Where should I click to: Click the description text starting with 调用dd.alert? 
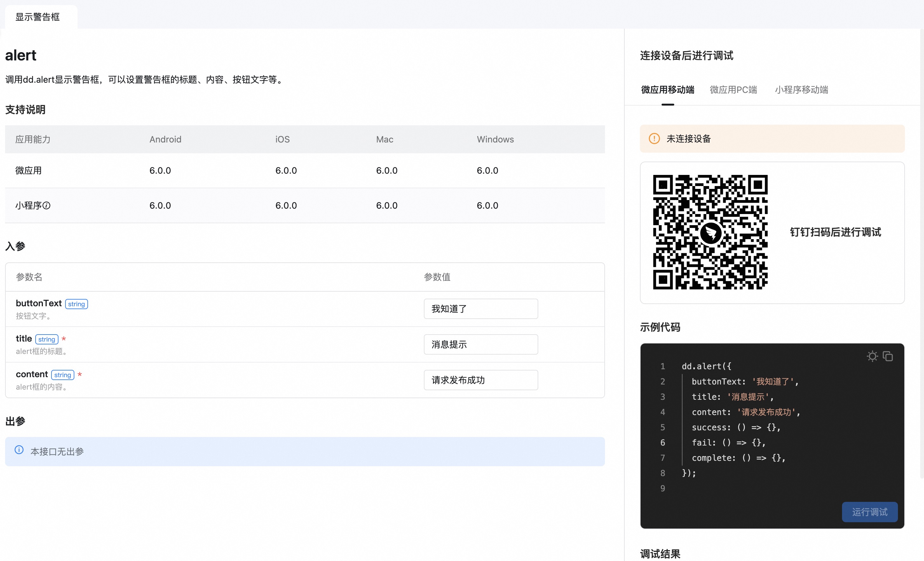pos(145,80)
